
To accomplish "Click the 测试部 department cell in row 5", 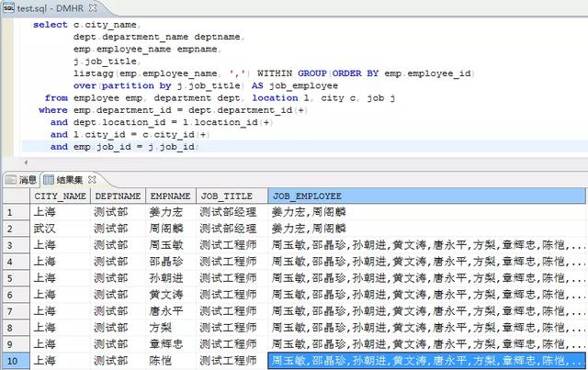I will coord(118,278).
